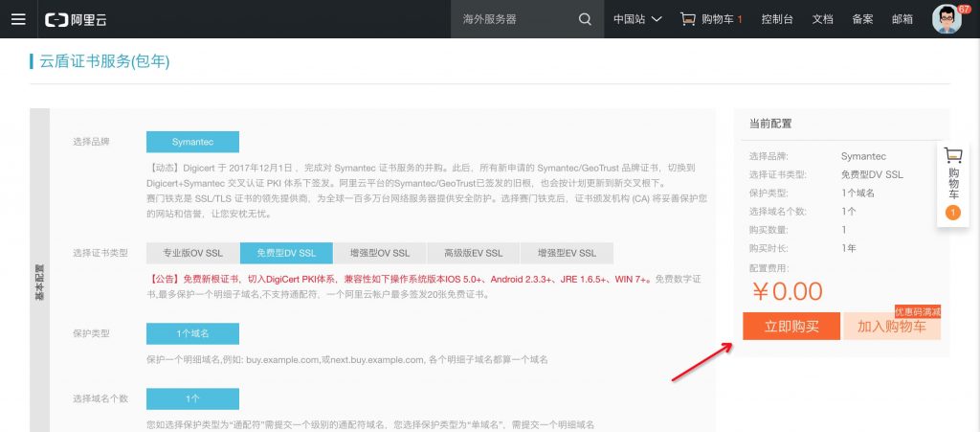Image resolution: width=980 pixels, height=432 pixels.
Task: Open 备案 in top navigation
Action: coord(862,19)
